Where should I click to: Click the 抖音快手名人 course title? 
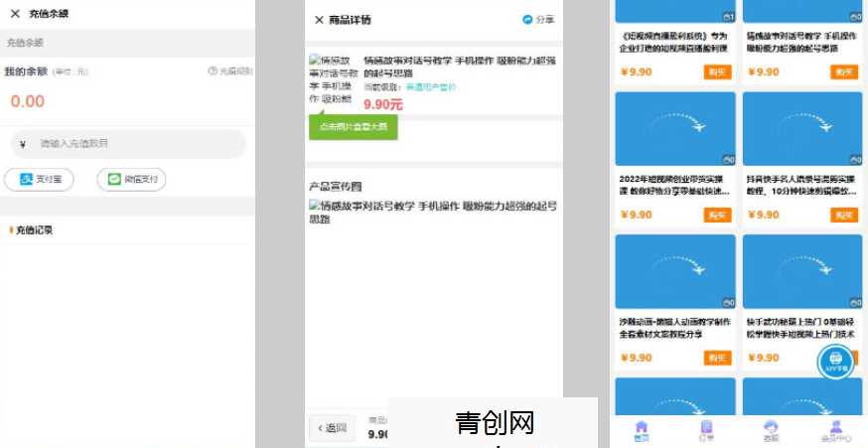(801, 186)
